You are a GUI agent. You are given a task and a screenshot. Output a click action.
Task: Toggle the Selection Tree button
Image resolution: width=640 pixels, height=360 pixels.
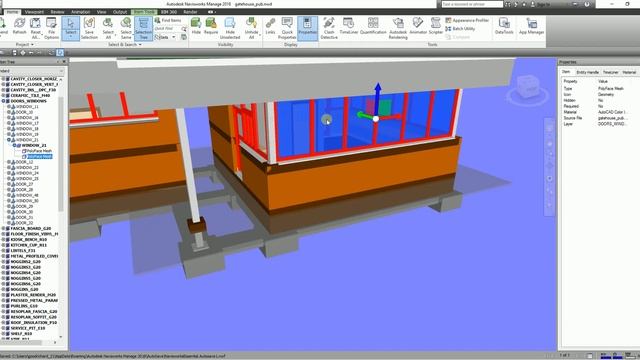coord(143,28)
